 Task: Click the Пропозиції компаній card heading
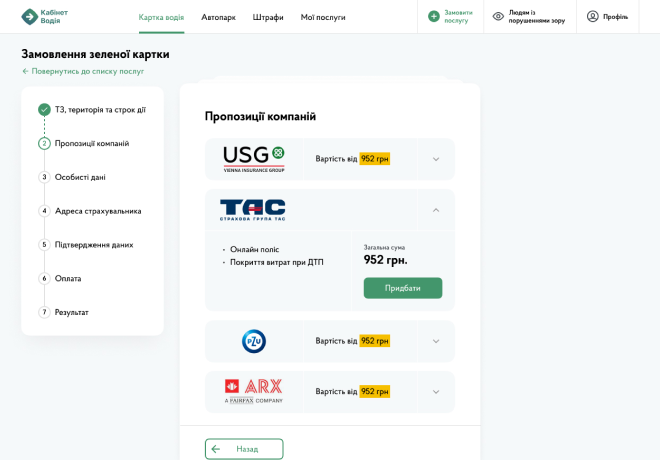pos(260,116)
